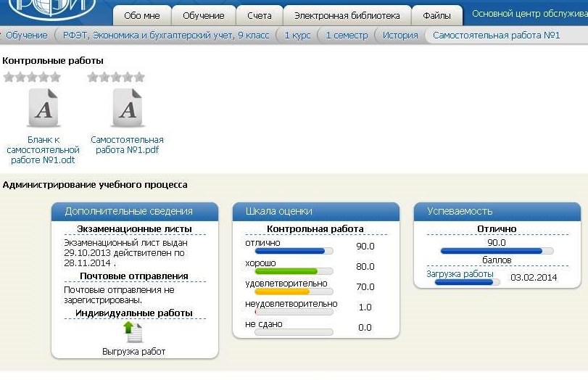This screenshot has height=380, width=588.
Task: Click the Загрузка работы link
Action: (460, 274)
